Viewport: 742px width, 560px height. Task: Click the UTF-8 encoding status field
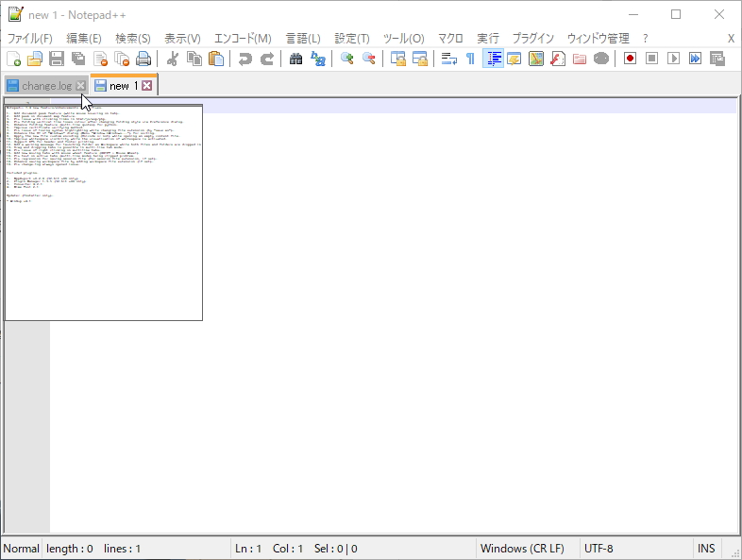coord(599,548)
